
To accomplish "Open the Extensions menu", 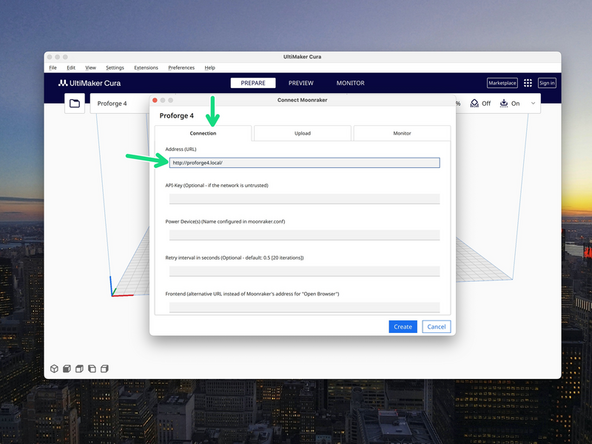I will [x=146, y=68].
